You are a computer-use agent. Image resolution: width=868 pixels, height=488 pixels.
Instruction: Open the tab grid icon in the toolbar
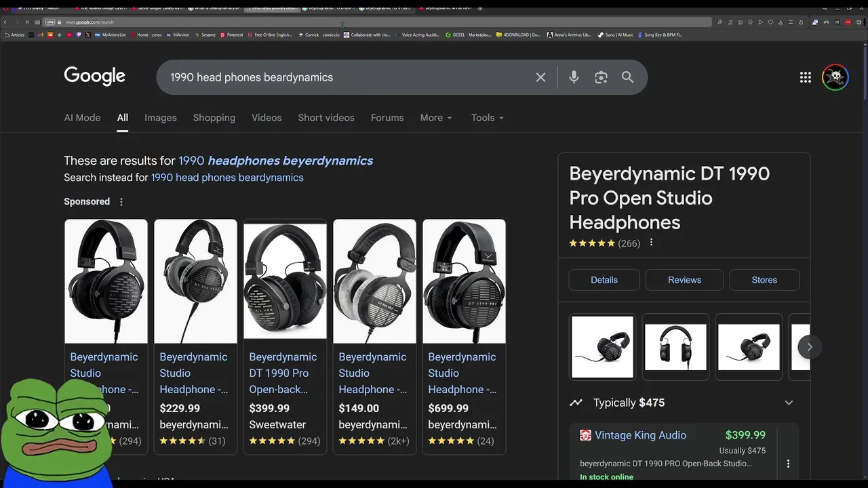click(x=37, y=22)
